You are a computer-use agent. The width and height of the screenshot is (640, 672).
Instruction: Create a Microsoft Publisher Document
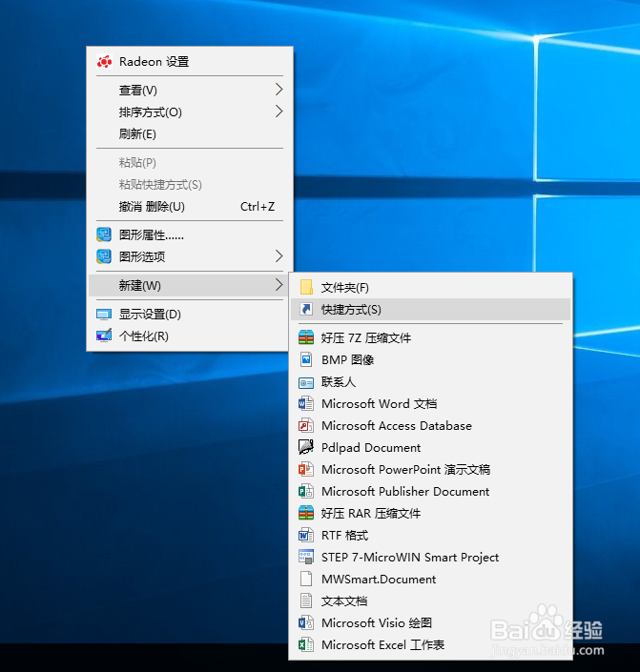[431, 491]
